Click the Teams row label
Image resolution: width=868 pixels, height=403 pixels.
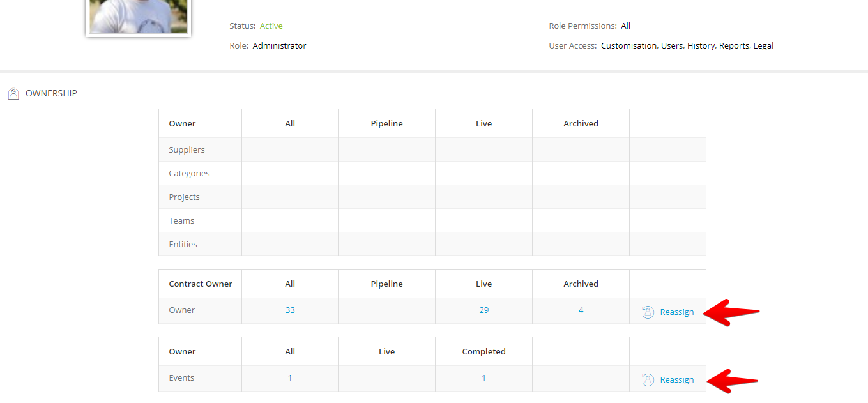(x=181, y=221)
